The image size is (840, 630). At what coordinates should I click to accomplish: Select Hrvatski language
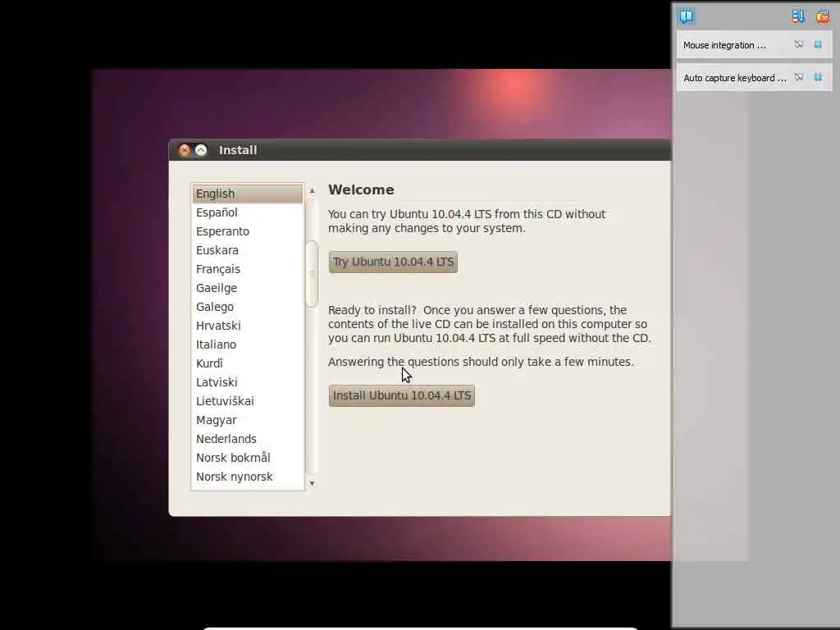click(x=248, y=326)
